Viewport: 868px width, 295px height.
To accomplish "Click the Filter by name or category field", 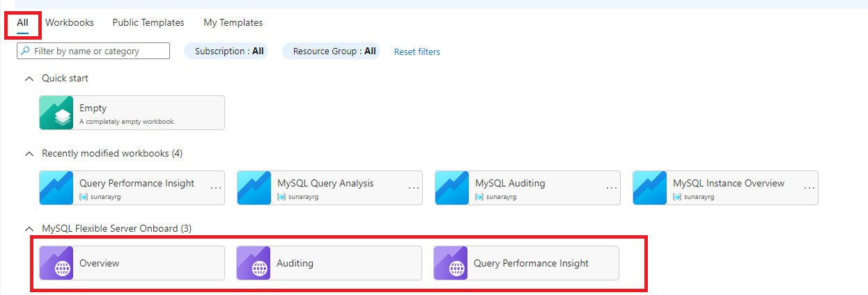I will [98, 51].
